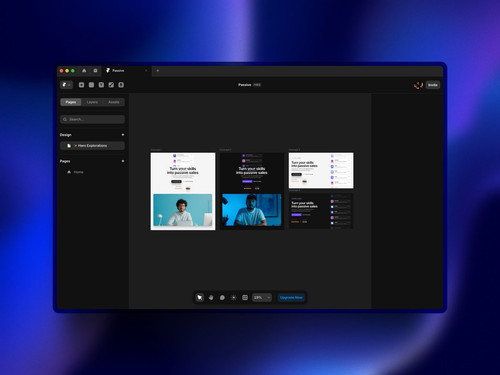The height and width of the screenshot is (375, 500).
Task: Open the Hero Explorations design page
Action: [x=93, y=146]
